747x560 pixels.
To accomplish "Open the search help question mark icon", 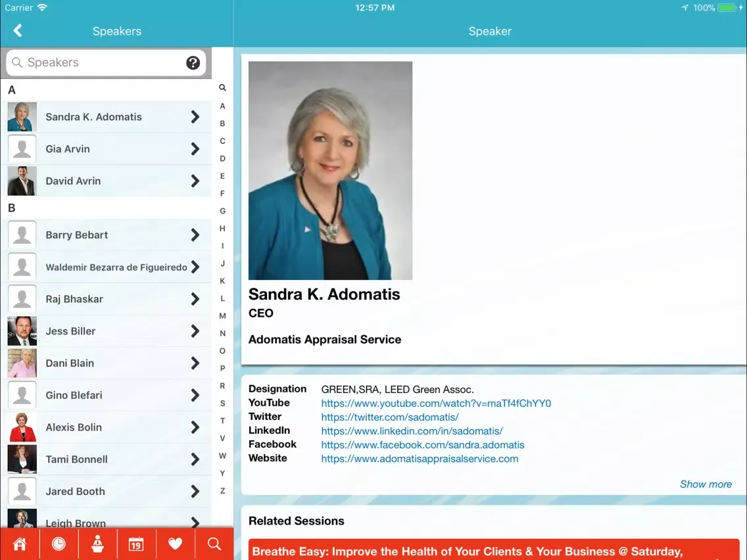I will (x=193, y=63).
